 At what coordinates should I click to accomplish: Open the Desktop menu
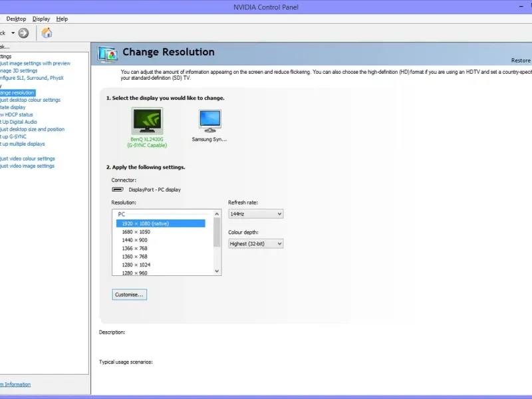pos(16,19)
